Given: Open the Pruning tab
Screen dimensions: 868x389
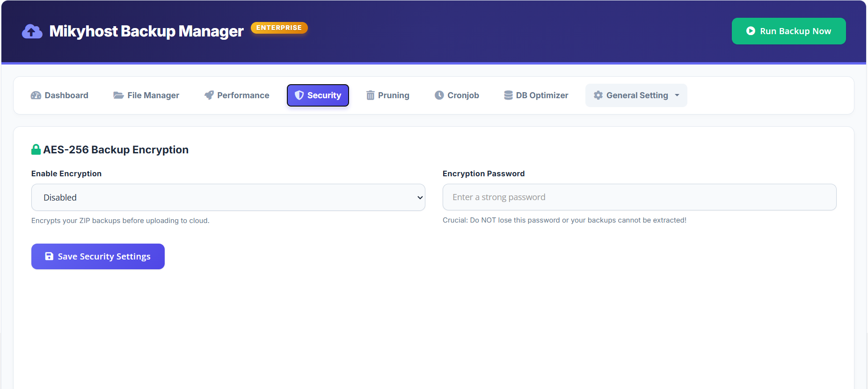Looking at the screenshot, I should (x=387, y=95).
